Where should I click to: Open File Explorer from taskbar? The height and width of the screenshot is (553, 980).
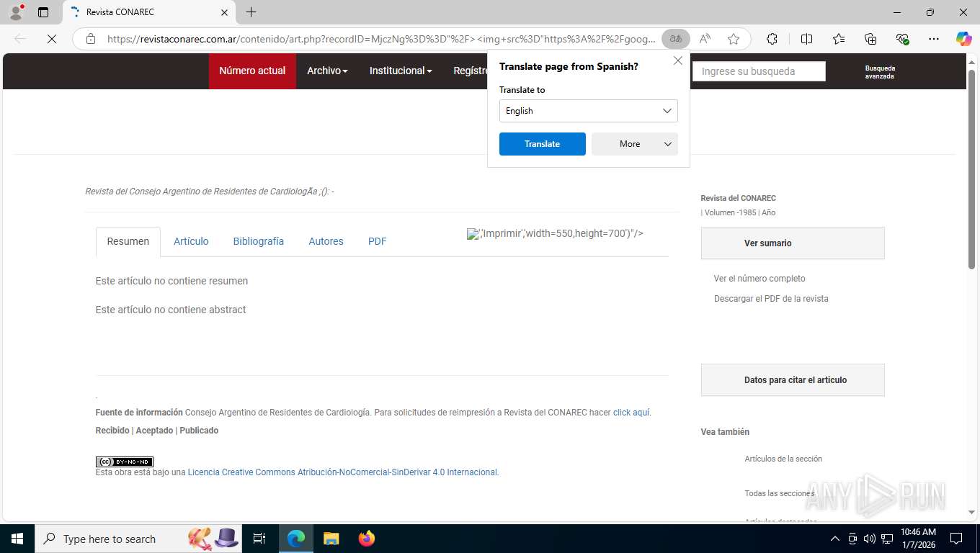tap(331, 539)
